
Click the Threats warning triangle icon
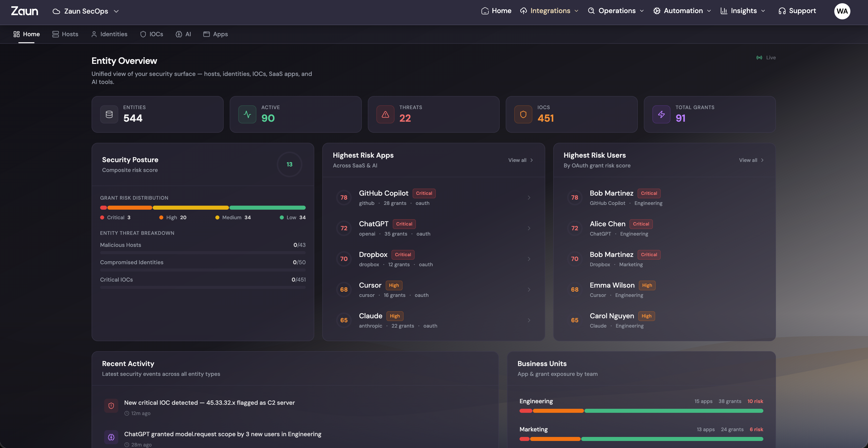pyautogui.click(x=385, y=114)
